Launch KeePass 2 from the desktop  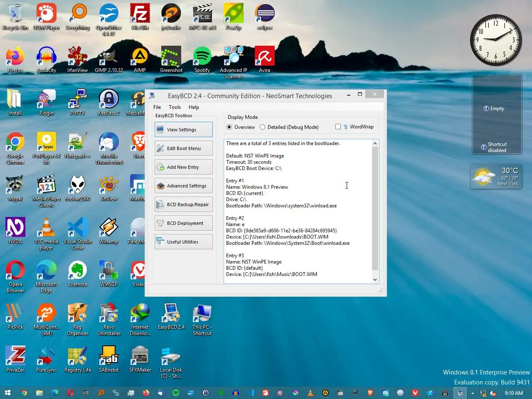coord(109,103)
